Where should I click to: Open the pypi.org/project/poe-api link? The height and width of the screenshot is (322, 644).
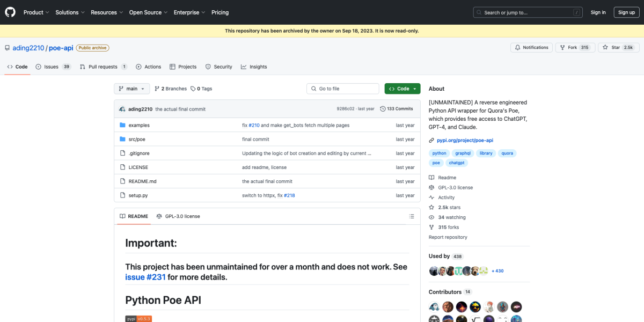coord(465,140)
